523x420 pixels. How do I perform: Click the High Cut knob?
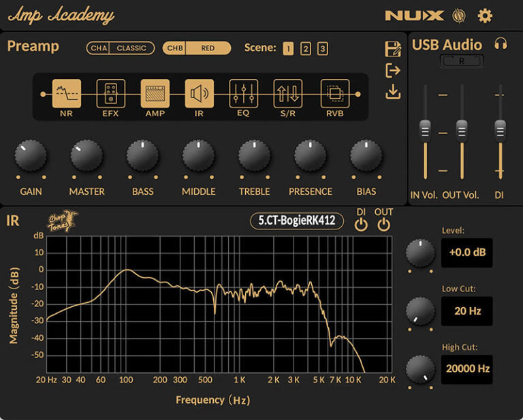[x=420, y=370]
